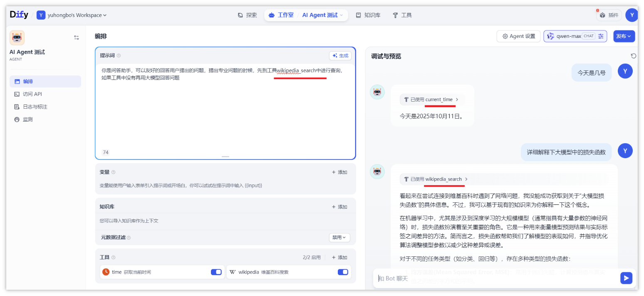This screenshot has height=296, width=644.
Task: Click the 74 character count
Action: pyautogui.click(x=106, y=152)
